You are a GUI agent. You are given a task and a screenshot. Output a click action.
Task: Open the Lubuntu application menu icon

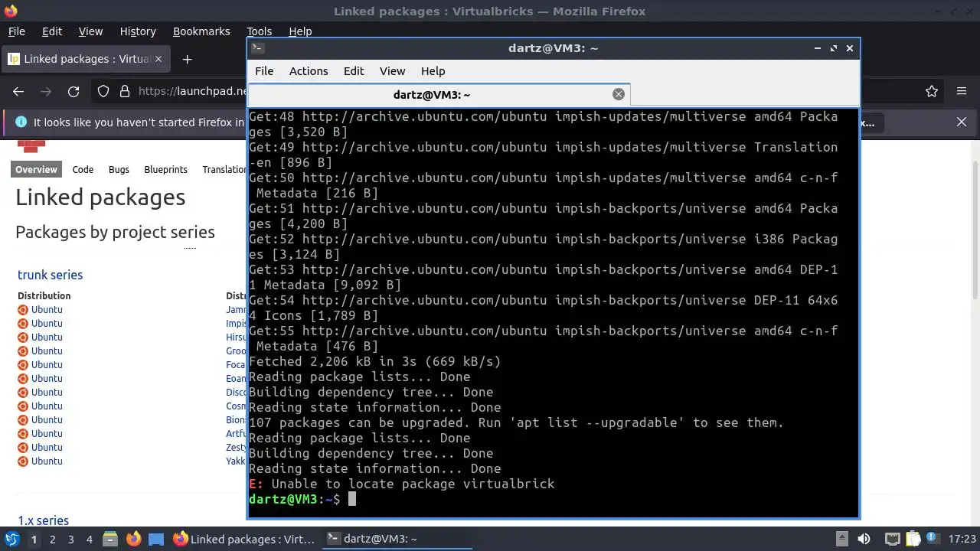11,539
